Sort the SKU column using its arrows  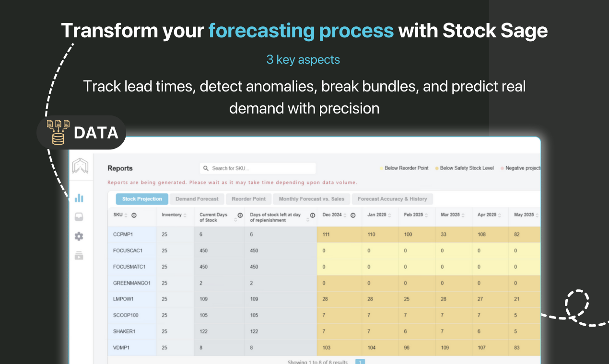pyautogui.click(x=126, y=215)
